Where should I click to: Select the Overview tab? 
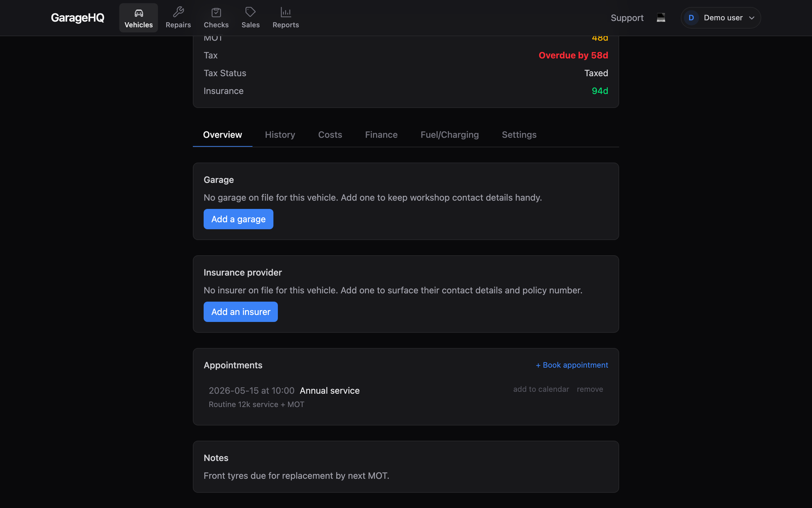pos(222,135)
